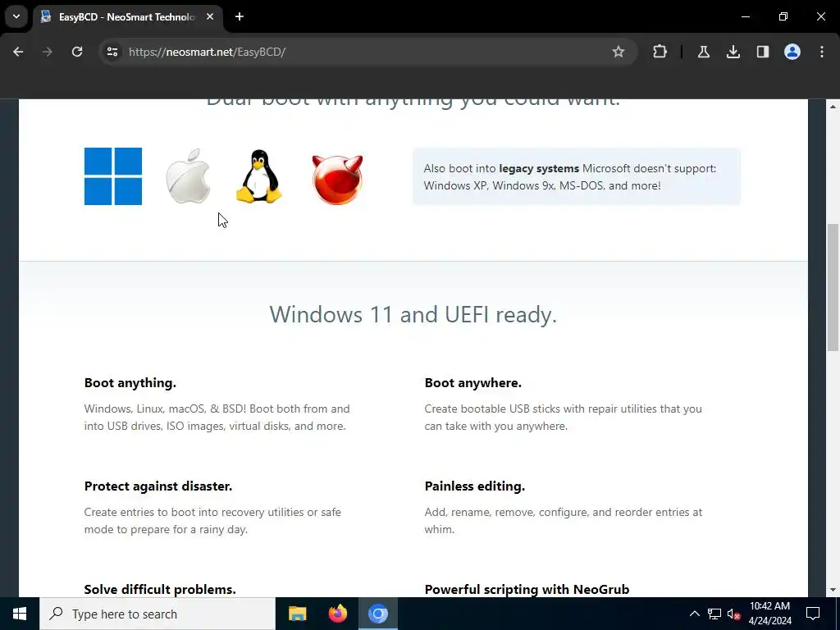Open the Extensions puzzle icon
840x630 pixels.
(x=660, y=52)
